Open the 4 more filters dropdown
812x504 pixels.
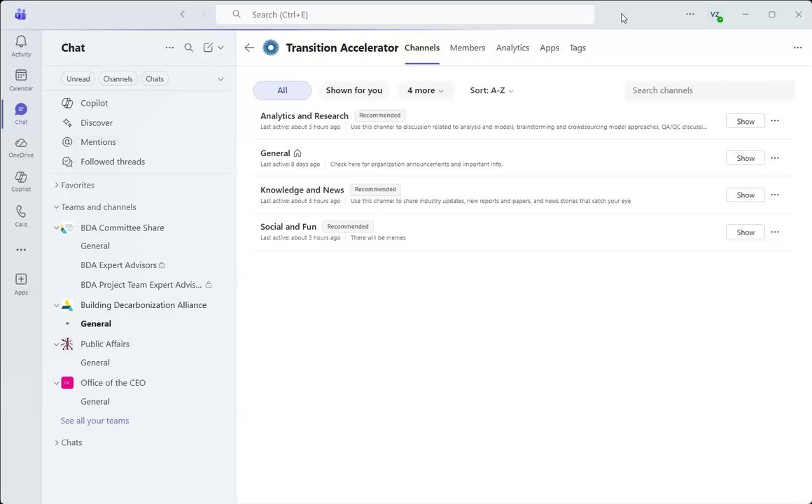click(425, 90)
